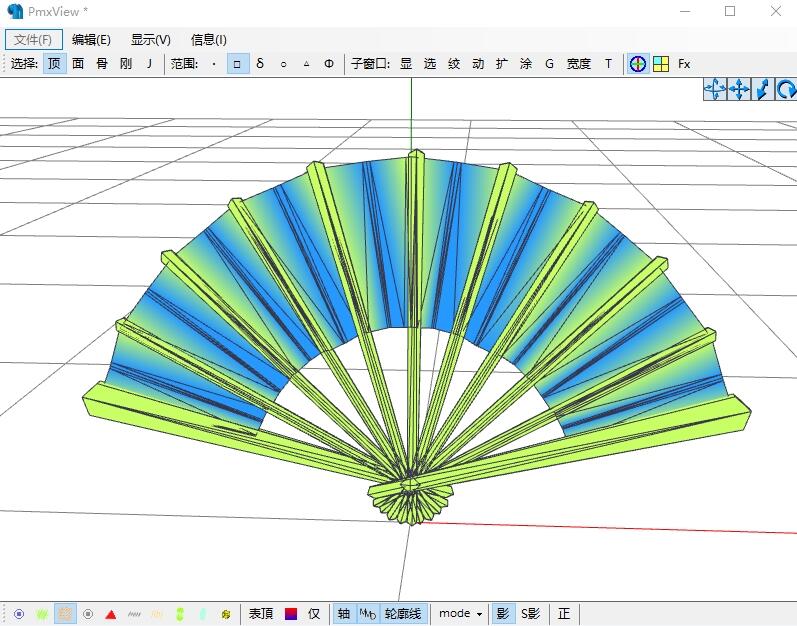Open the 显示(V) menu

[x=150, y=40]
